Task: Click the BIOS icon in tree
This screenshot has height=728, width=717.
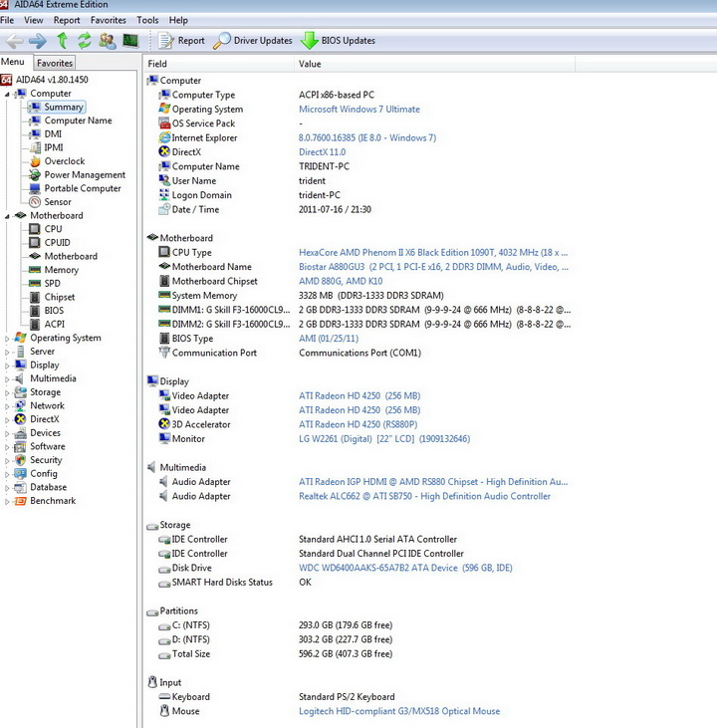Action: [35, 311]
